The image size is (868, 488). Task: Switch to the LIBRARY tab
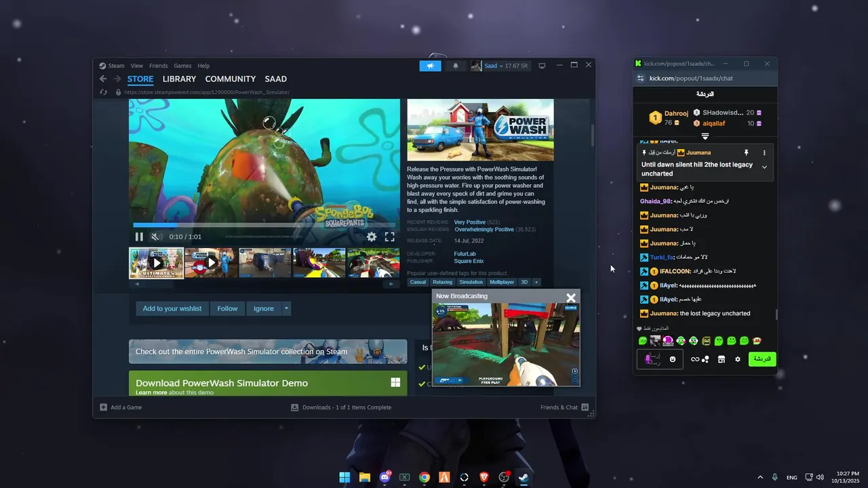[179, 79]
